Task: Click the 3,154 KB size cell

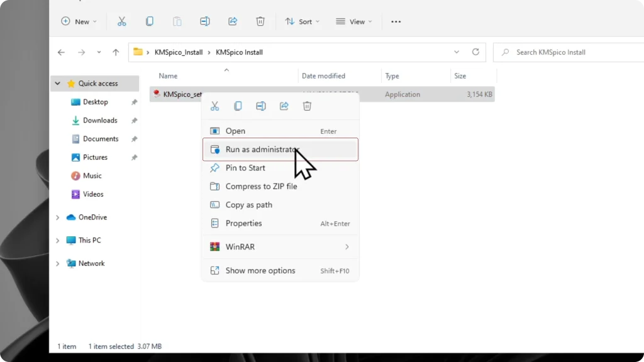Action: tap(479, 94)
